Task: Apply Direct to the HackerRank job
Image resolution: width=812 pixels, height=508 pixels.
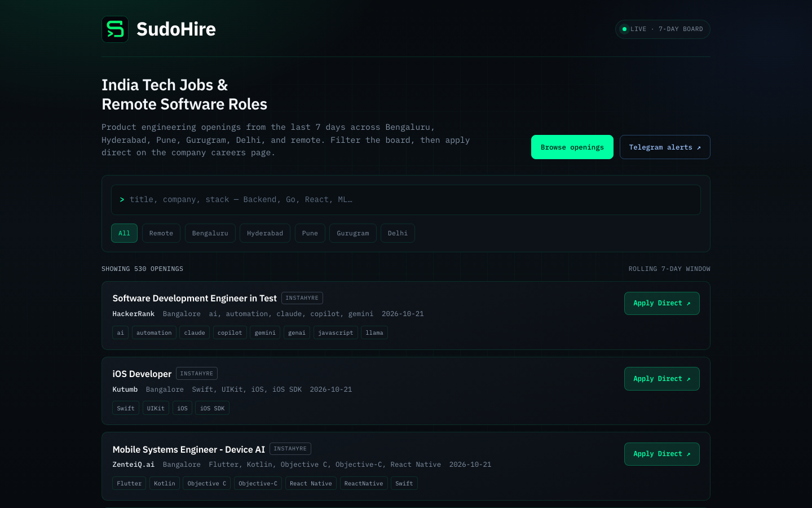Action: pyautogui.click(x=662, y=303)
